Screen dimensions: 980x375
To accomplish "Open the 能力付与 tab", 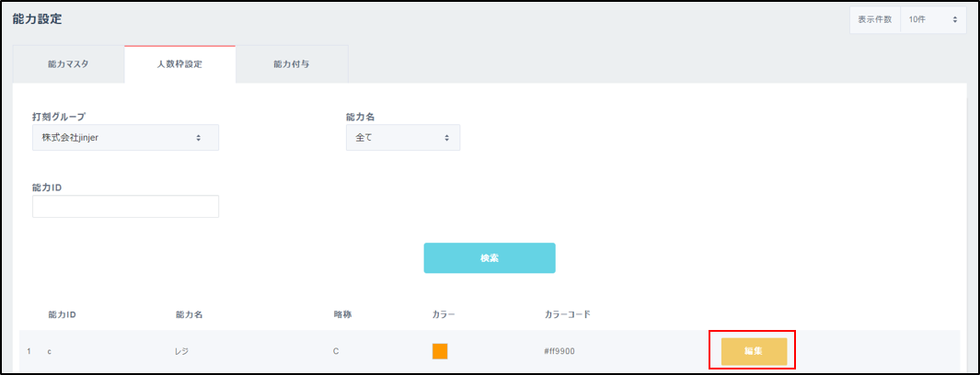I will tap(292, 65).
